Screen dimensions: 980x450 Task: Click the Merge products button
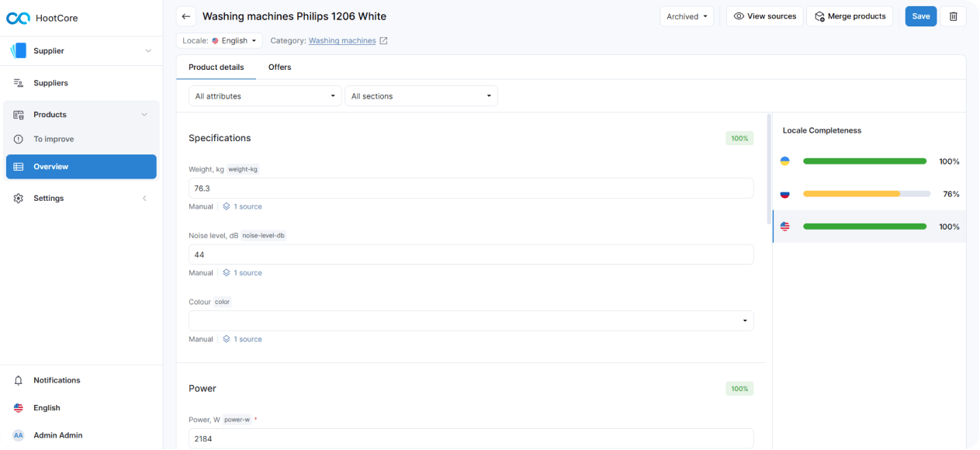click(x=850, y=16)
